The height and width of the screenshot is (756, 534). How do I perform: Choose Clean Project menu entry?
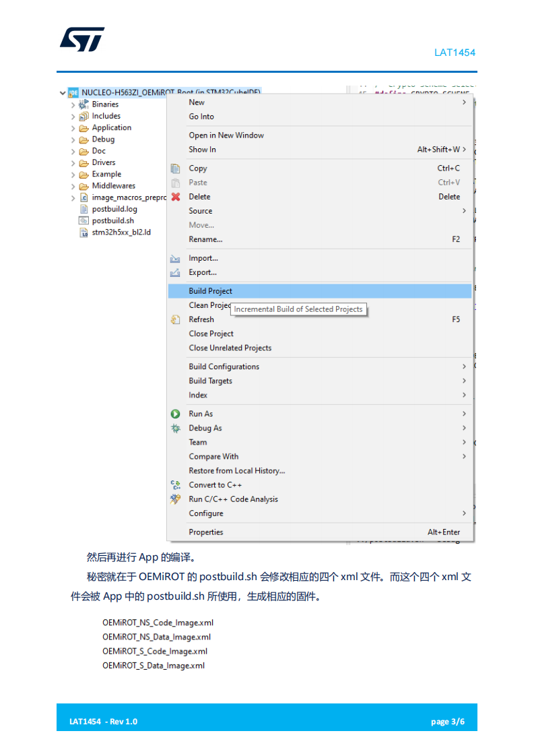coord(320,305)
